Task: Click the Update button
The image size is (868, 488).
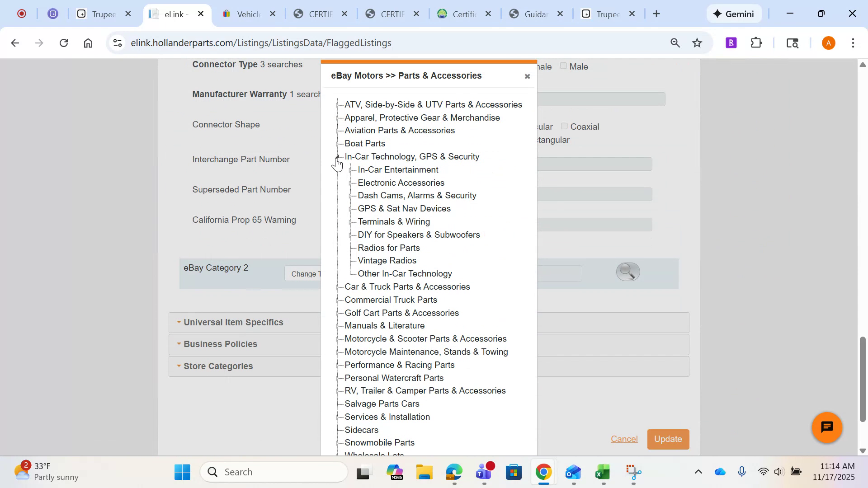Action: coord(668,439)
